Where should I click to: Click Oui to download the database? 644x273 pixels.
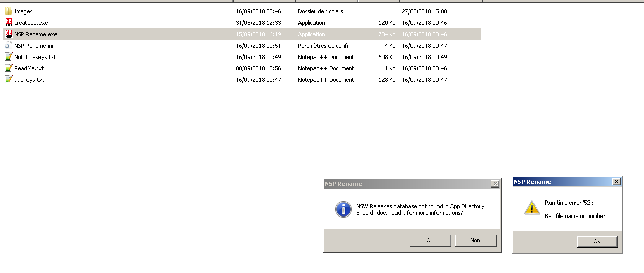pos(430,240)
